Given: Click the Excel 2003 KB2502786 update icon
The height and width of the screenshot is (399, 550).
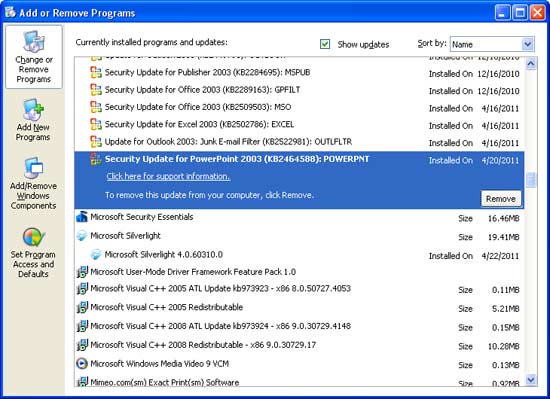Looking at the screenshot, I should pos(96,124).
